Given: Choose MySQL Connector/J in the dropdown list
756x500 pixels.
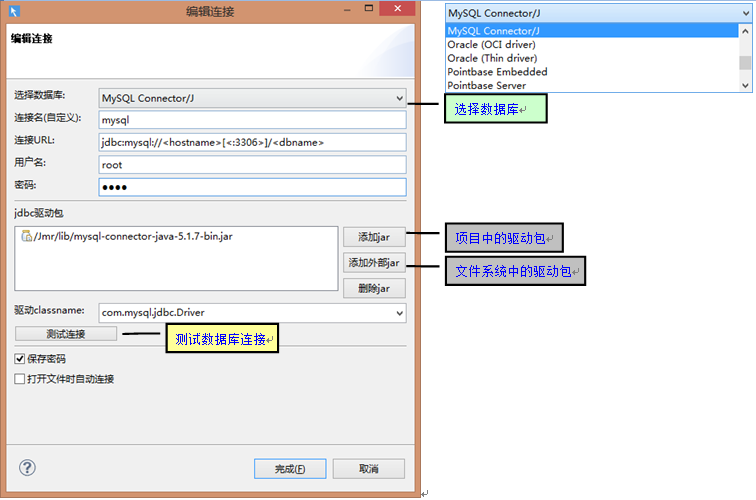Looking at the screenshot, I should [x=592, y=31].
